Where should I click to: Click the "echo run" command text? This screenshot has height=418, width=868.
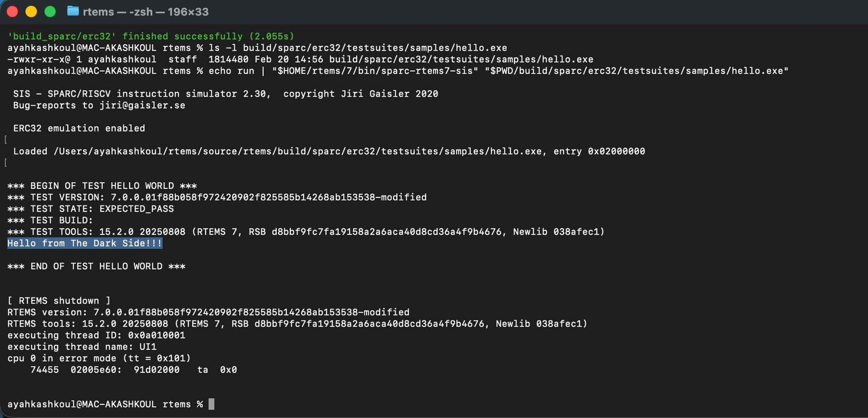[231, 71]
